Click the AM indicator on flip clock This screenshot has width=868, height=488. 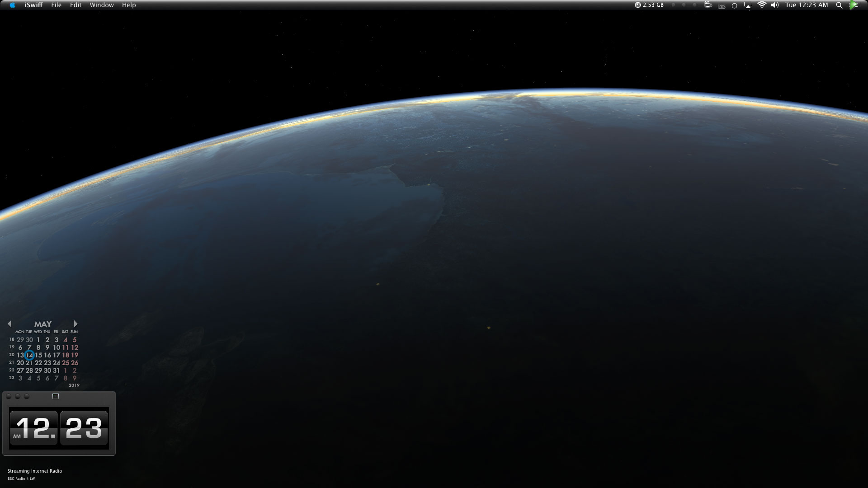pyautogui.click(x=17, y=436)
